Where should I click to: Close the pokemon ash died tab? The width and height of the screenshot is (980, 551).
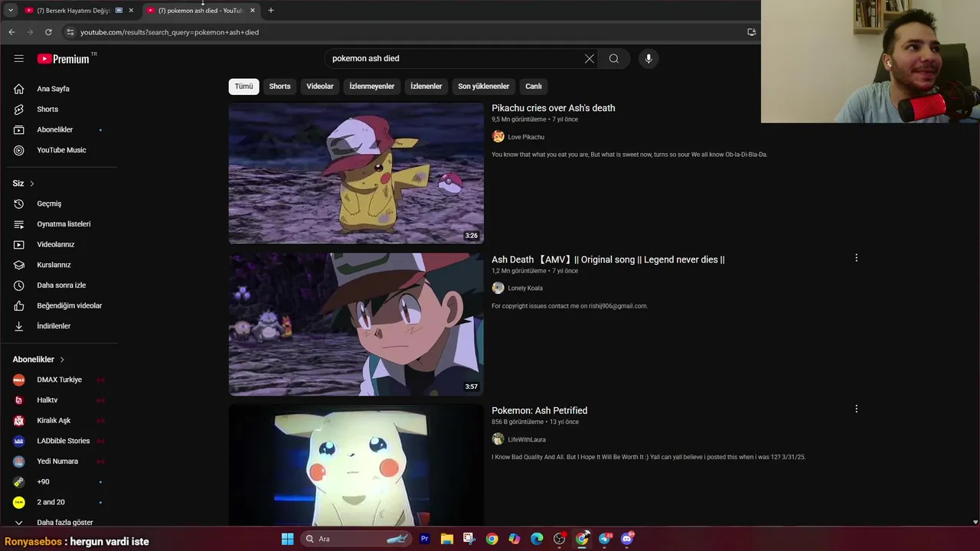tap(253, 11)
